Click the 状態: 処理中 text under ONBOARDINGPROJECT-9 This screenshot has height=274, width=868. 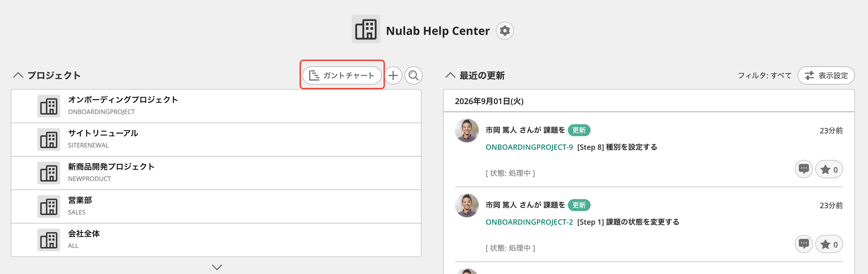[x=510, y=173]
